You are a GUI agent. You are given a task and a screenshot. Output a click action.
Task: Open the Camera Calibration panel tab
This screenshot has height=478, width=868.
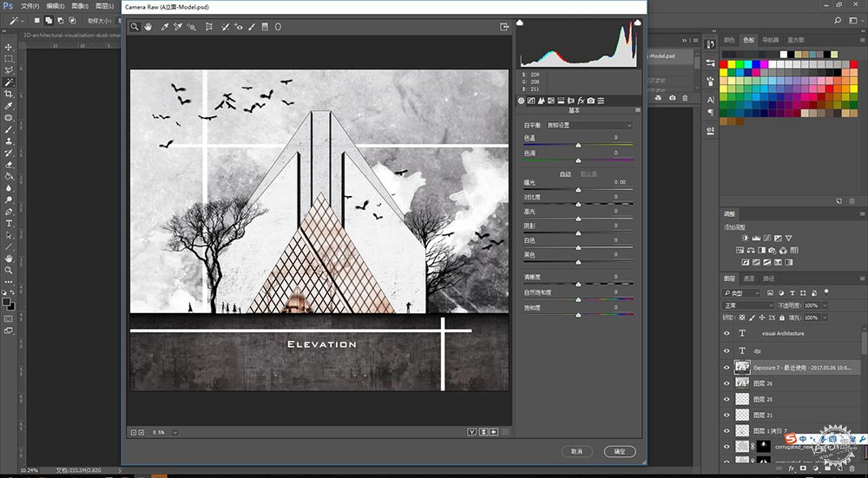(x=590, y=101)
